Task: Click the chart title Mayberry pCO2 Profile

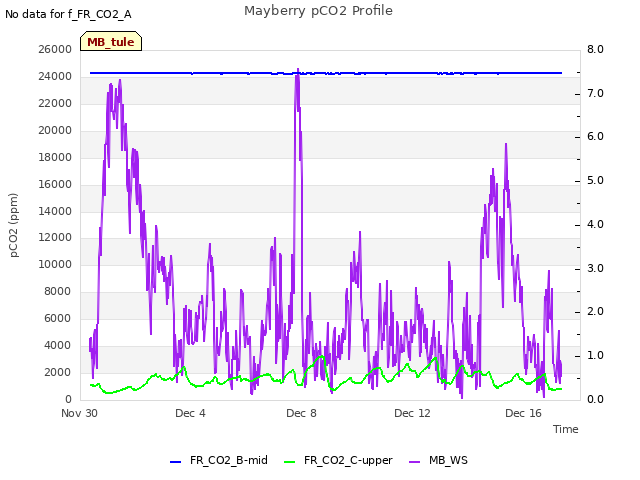Action: pos(318,11)
